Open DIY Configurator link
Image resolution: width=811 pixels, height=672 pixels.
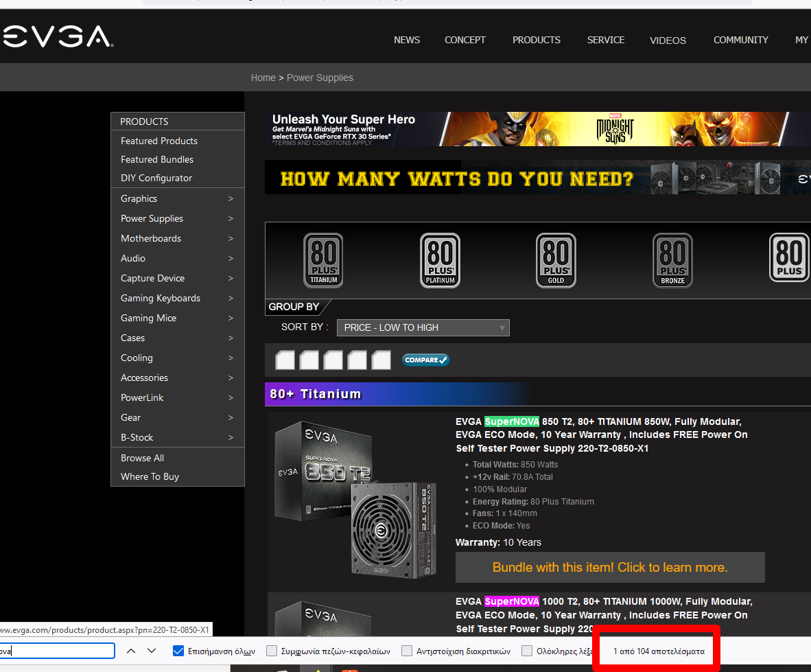coord(156,178)
